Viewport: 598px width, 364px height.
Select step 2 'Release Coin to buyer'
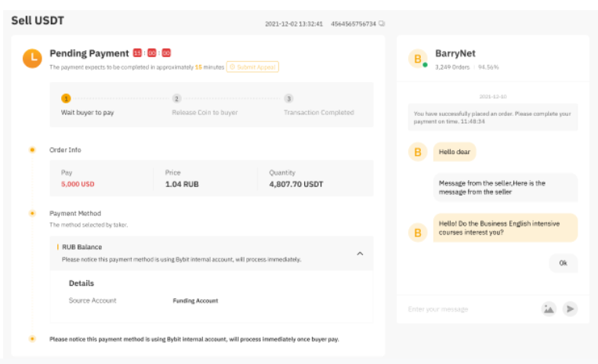coord(177,99)
